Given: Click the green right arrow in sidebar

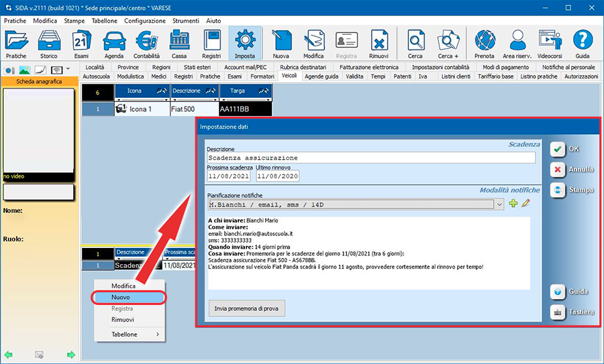Looking at the screenshot, I should (70, 354).
